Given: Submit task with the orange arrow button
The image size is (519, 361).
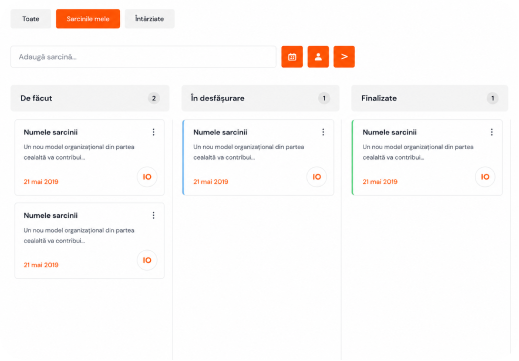Looking at the screenshot, I should (344, 57).
